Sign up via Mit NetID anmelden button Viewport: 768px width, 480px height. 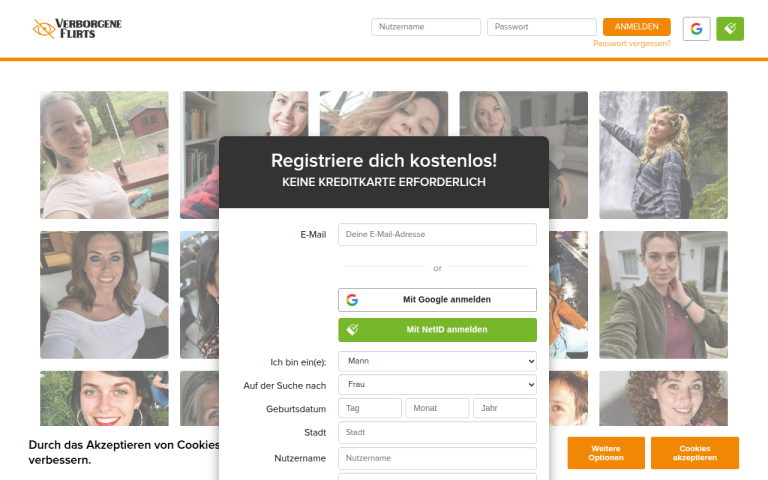437,330
